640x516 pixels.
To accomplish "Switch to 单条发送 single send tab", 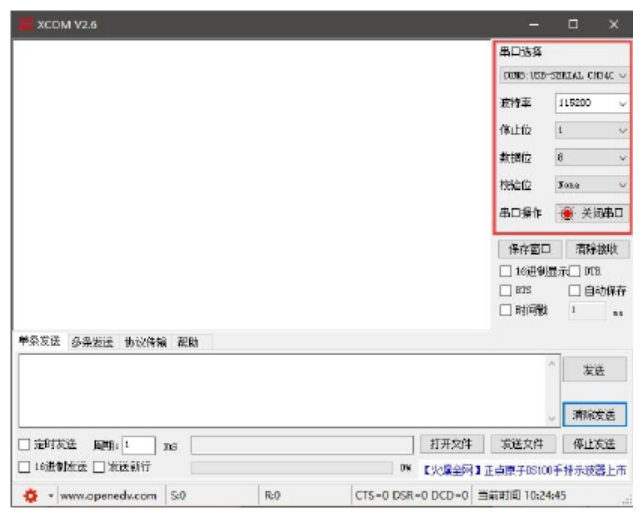I will (x=40, y=341).
